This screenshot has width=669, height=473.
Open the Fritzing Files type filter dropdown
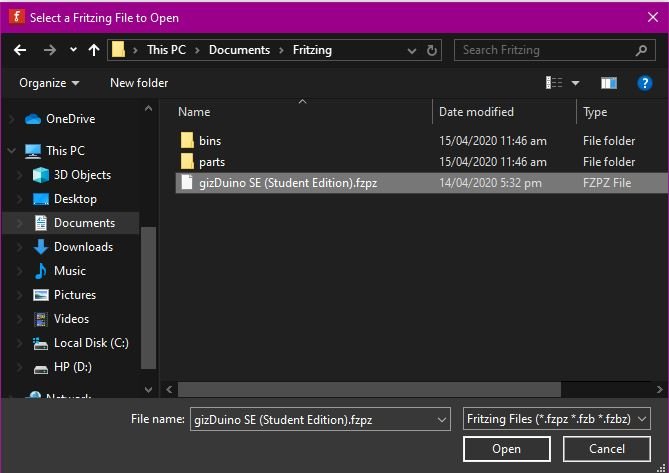pyautogui.click(x=557, y=419)
